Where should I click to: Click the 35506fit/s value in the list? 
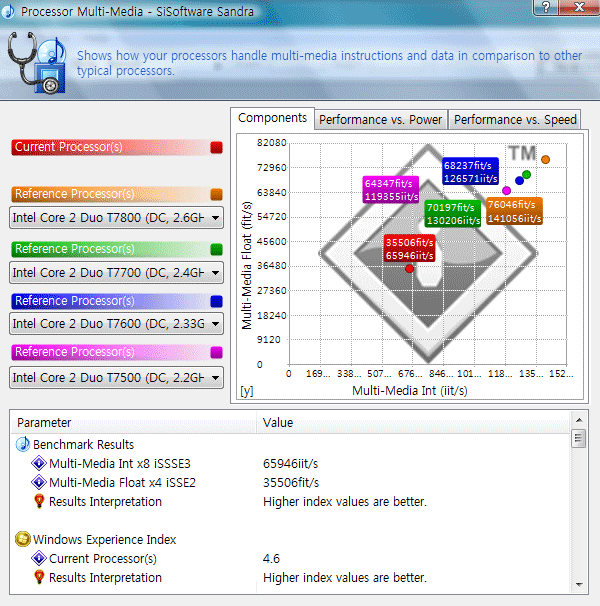pos(291,482)
